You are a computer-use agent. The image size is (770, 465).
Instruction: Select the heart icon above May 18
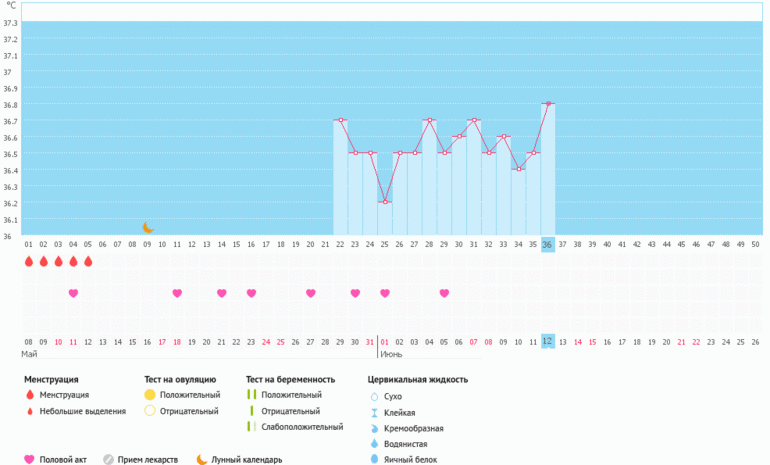[177, 293]
